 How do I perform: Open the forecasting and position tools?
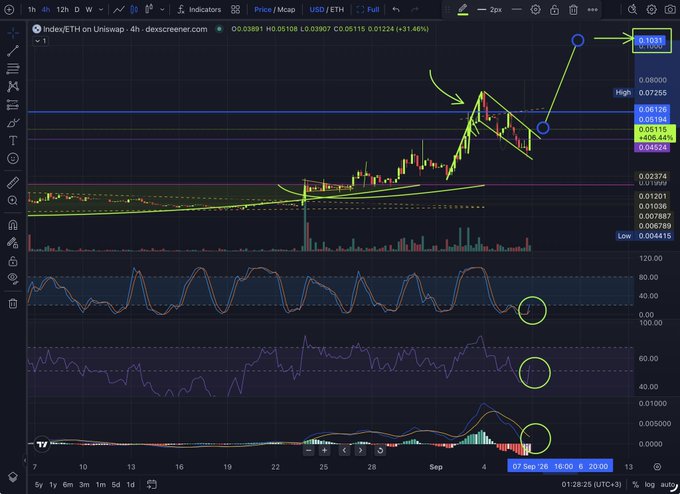pyautogui.click(x=13, y=105)
